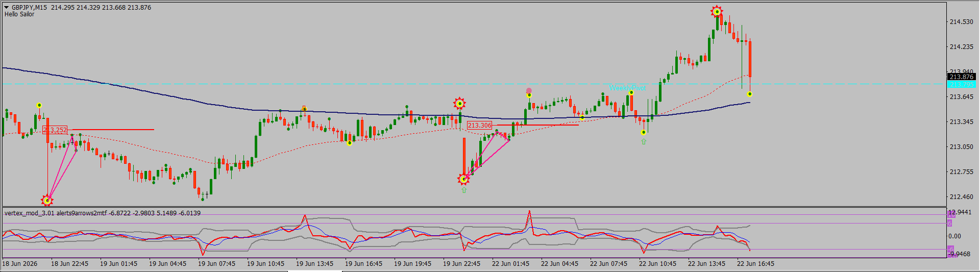Click the black 213.876 current price tag
The height and width of the screenshot is (272, 980).
[x=961, y=77]
